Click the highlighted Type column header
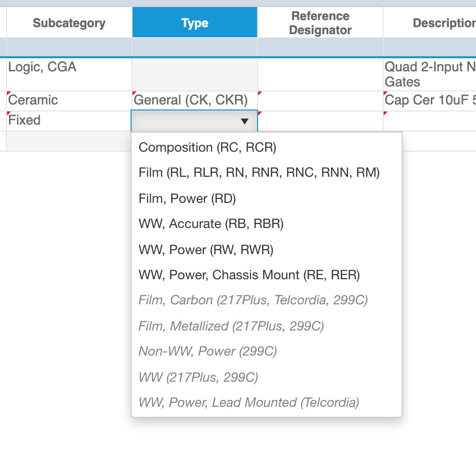The image size is (476, 455). pos(194,23)
